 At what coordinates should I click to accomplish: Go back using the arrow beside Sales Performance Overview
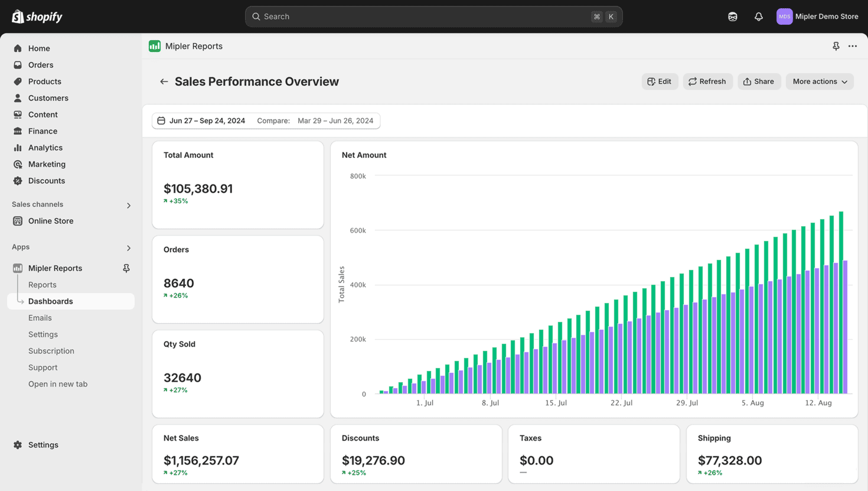[x=164, y=81]
